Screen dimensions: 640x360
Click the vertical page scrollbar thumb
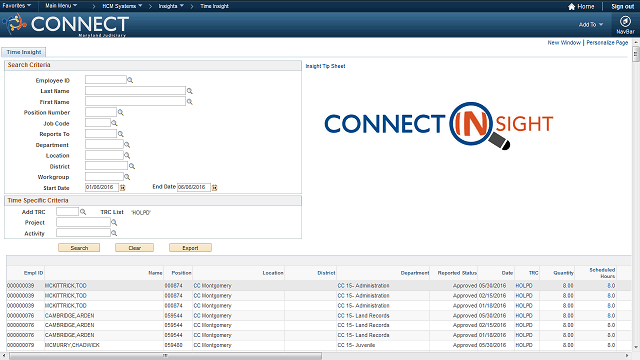(636, 54)
